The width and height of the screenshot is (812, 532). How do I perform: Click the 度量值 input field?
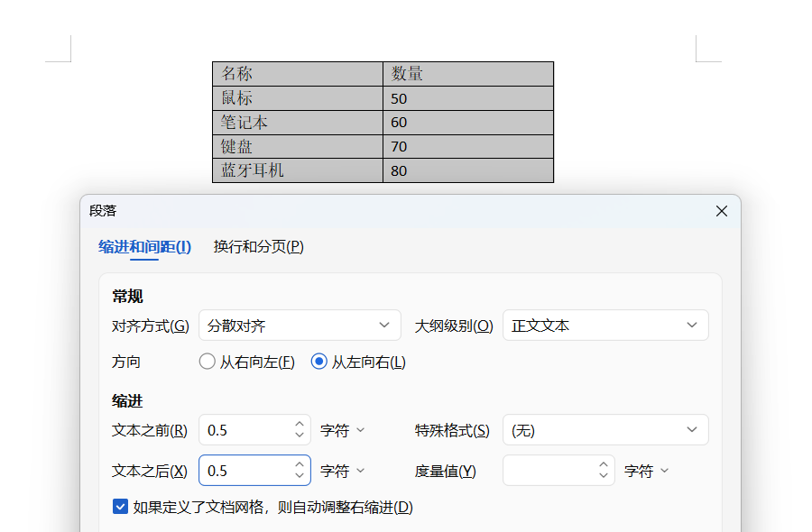(x=550, y=470)
